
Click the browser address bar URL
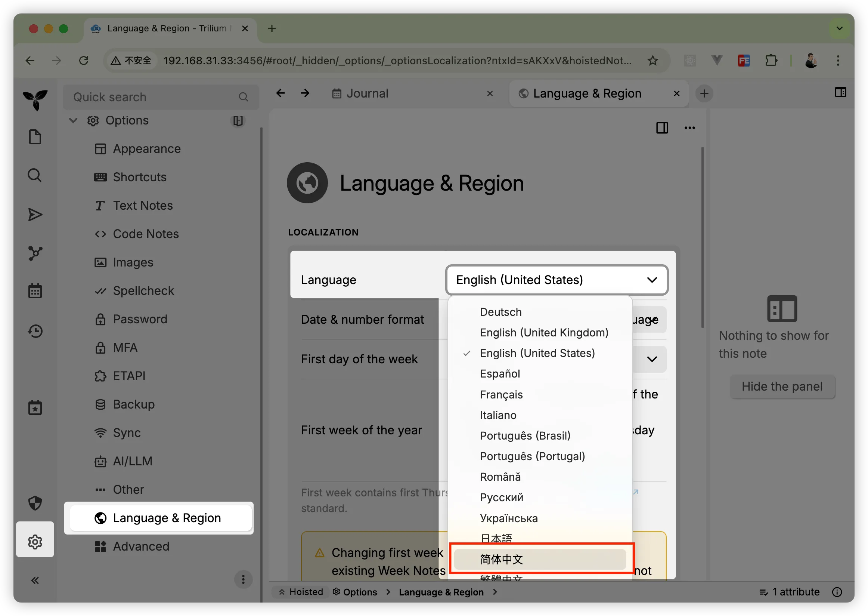[397, 61]
